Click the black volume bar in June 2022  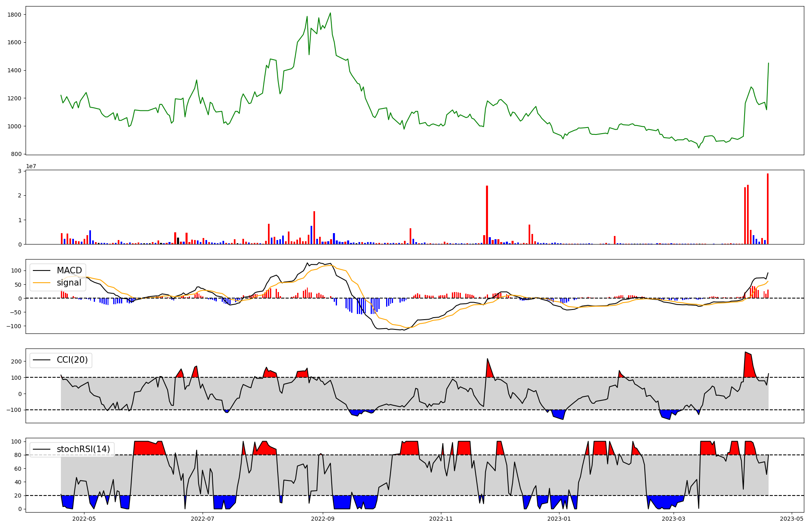[178, 241]
